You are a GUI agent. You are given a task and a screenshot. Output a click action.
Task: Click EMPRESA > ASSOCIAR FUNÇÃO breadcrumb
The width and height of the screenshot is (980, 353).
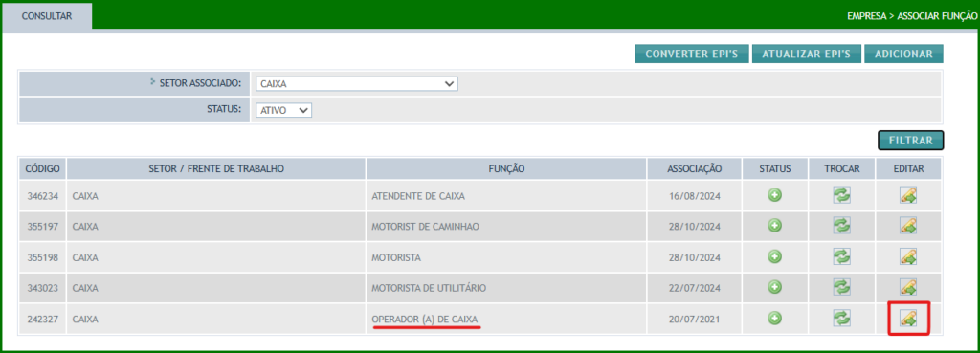912,16
